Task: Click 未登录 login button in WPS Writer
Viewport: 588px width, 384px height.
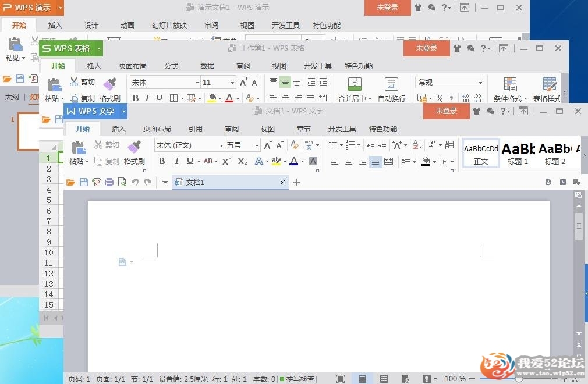Action: (x=447, y=111)
